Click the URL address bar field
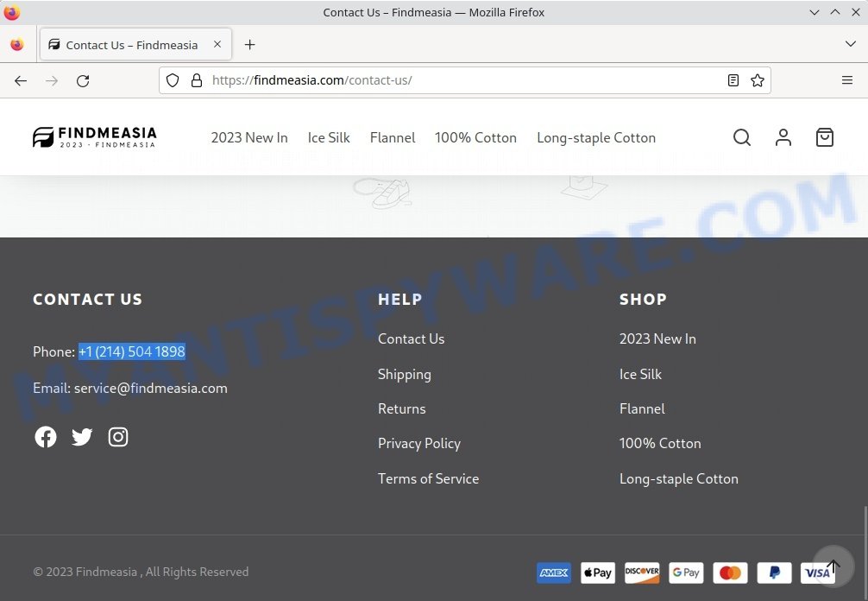 tap(465, 80)
